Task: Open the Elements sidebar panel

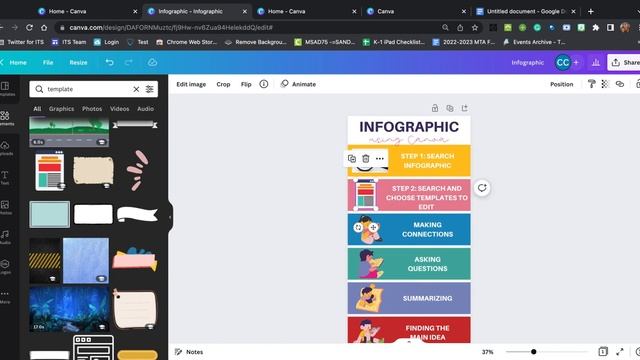Action: [x=6, y=118]
